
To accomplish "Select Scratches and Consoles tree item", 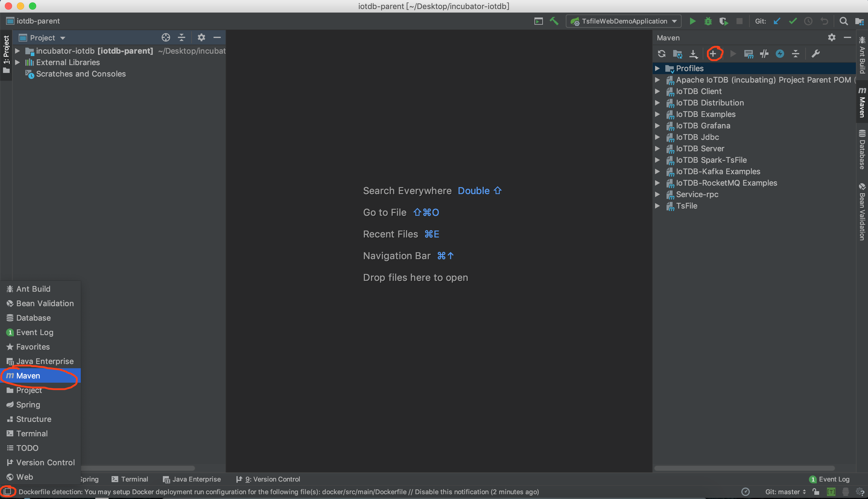I will point(81,74).
